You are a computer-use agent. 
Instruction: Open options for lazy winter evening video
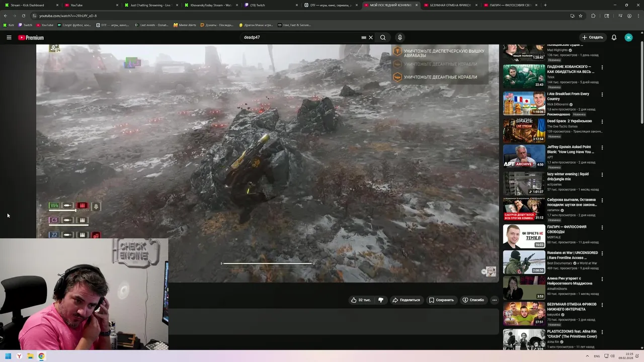pos(602,175)
